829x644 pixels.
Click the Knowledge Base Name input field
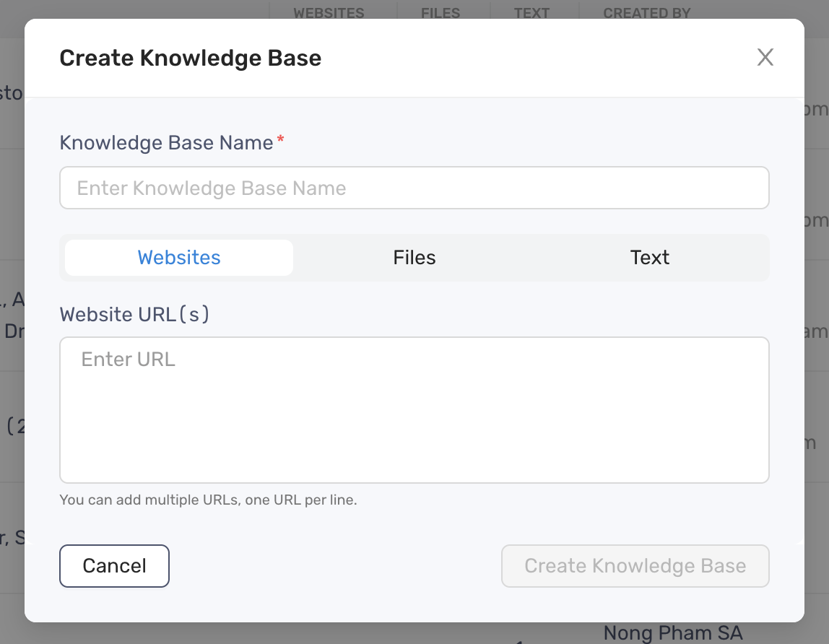click(414, 188)
